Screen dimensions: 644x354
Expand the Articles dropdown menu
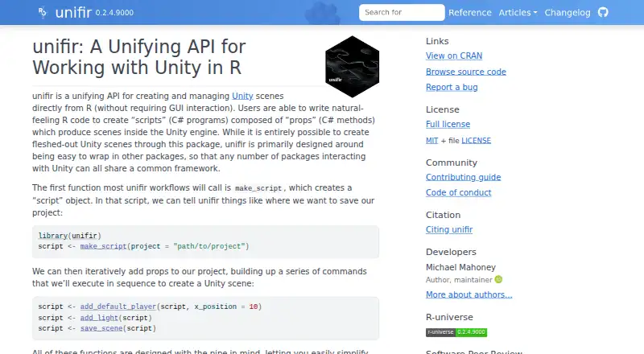click(x=518, y=12)
